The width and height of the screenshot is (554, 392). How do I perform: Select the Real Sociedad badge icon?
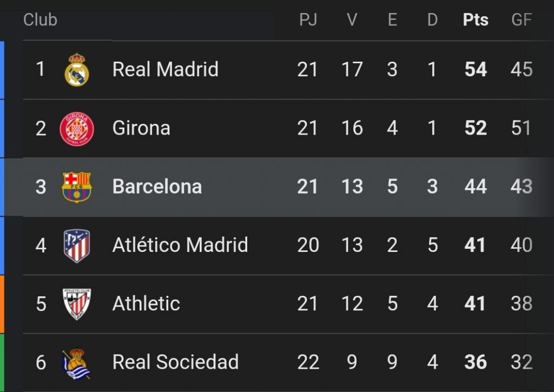tap(76, 364)
